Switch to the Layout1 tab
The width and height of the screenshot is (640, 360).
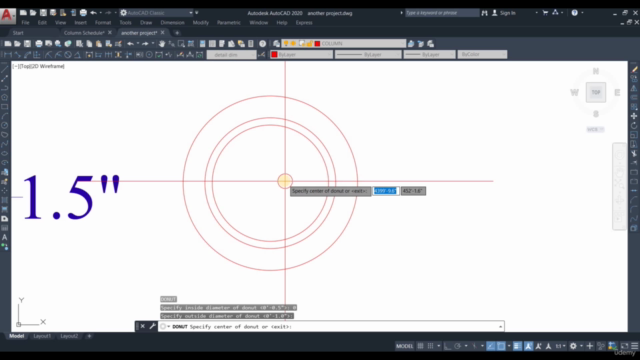point(42,336)
